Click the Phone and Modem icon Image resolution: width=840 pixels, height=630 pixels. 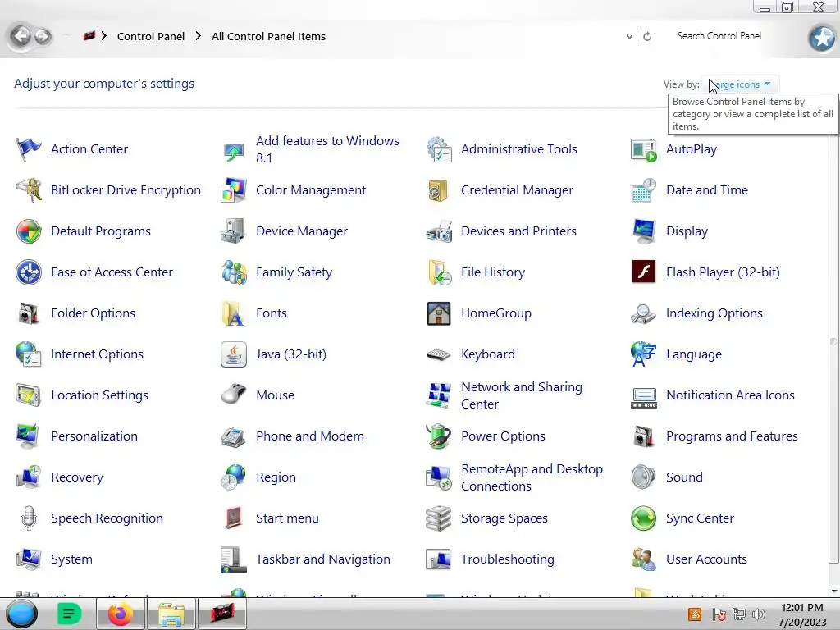pyautogui.click(x=234, y=436)
